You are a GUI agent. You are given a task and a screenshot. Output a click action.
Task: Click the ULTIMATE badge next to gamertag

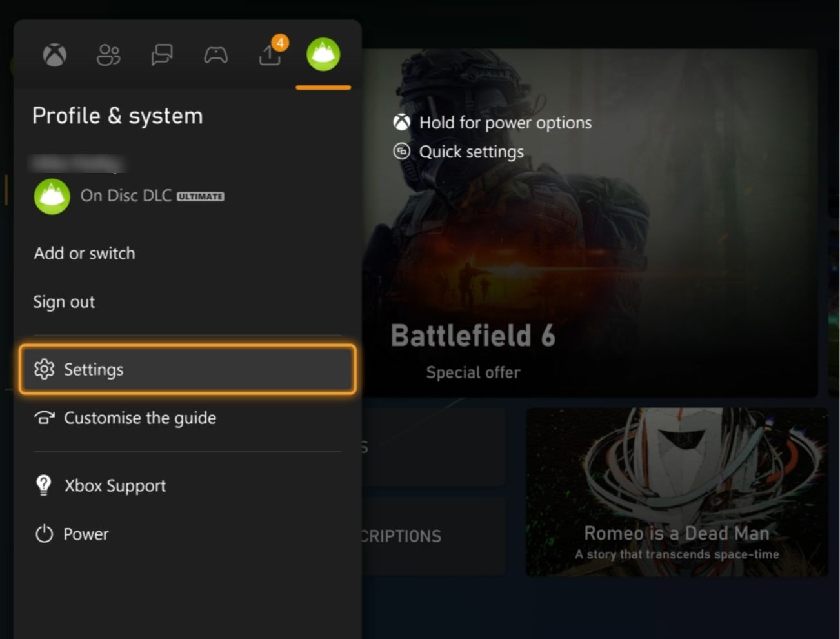(x=201, y=197)
